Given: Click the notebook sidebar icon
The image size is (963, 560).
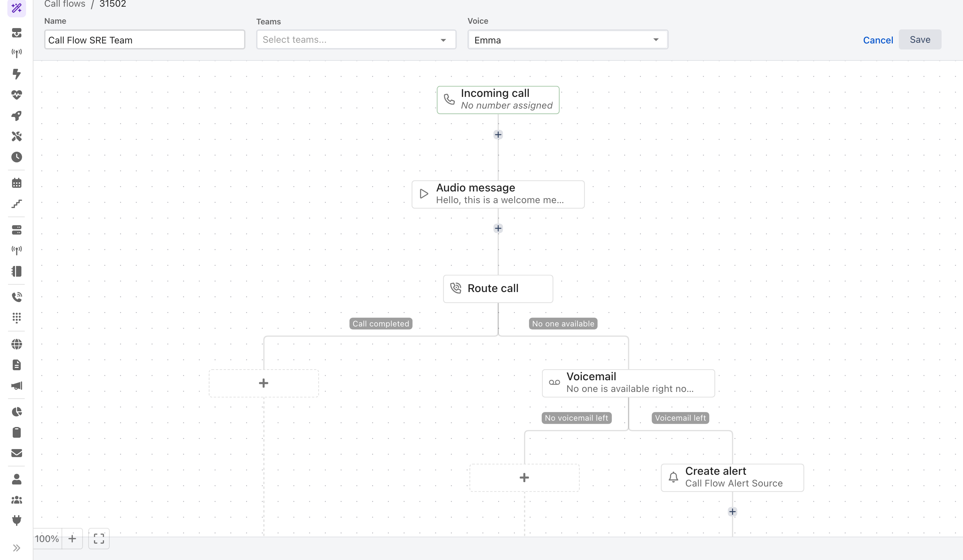Looking at the screenshot, I should click(16, 271).
